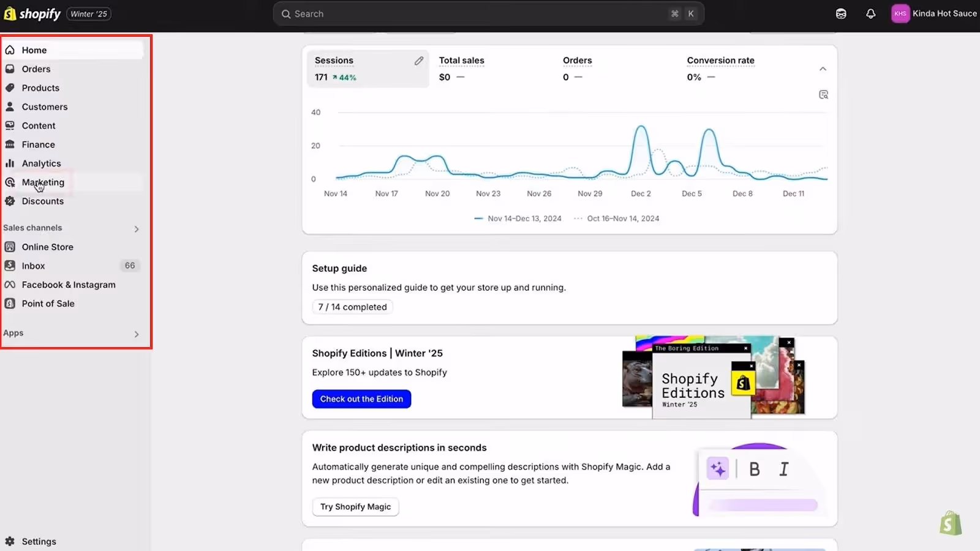This screenshot has width=980, height=551.
Task: Click the Inbox channel icon
Action: 10,266
